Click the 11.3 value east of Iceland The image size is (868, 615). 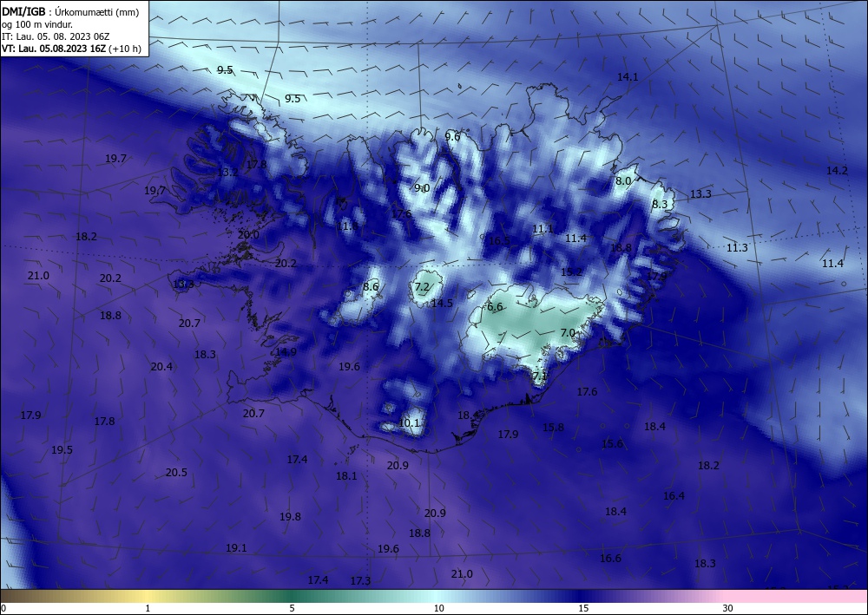737,248
